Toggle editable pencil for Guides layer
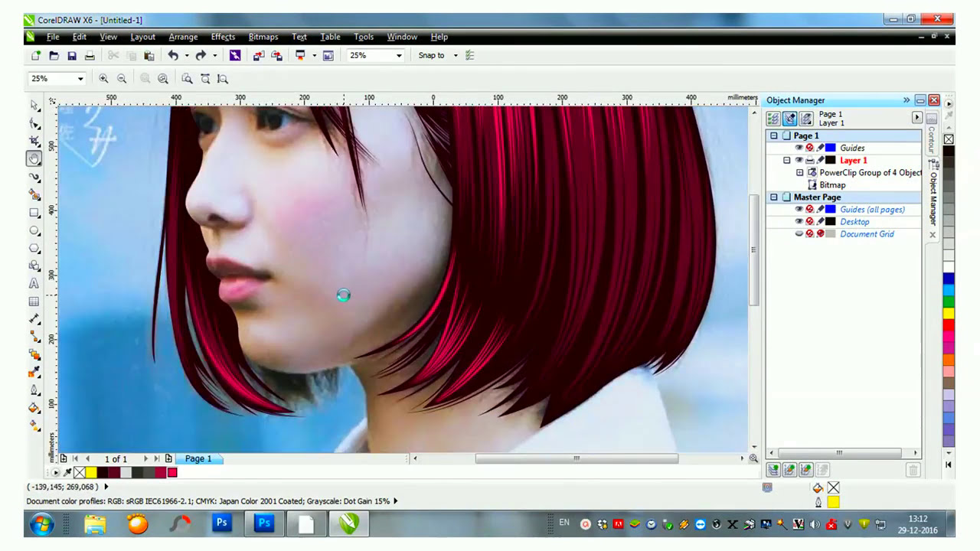This screenshot has width=980, height=551. point(820,148)
